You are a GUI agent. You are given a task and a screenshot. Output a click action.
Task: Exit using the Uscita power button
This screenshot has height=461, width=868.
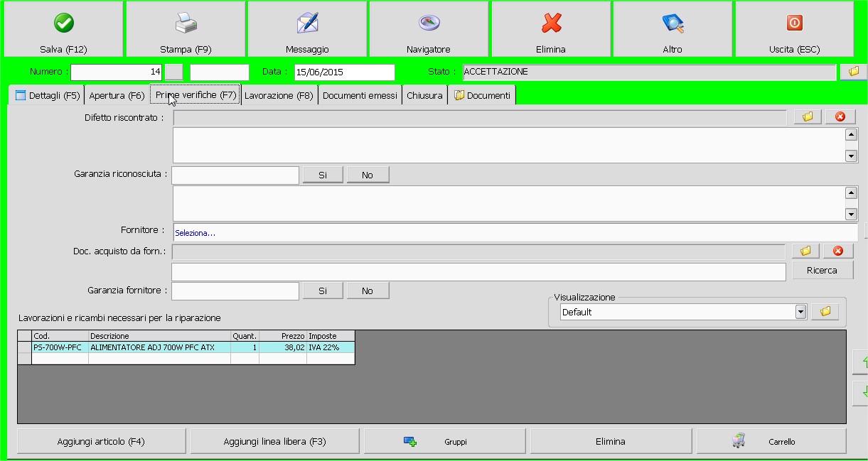point(794,30)
